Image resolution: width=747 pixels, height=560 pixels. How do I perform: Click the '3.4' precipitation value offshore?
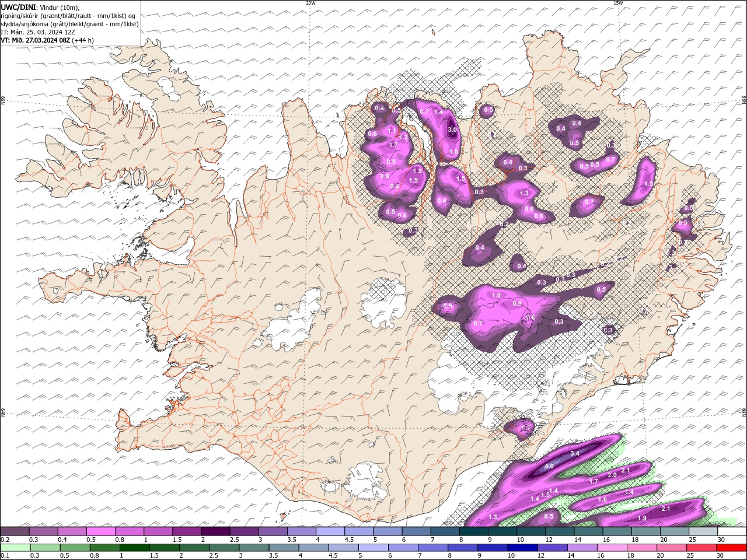(x=574, y=453)
